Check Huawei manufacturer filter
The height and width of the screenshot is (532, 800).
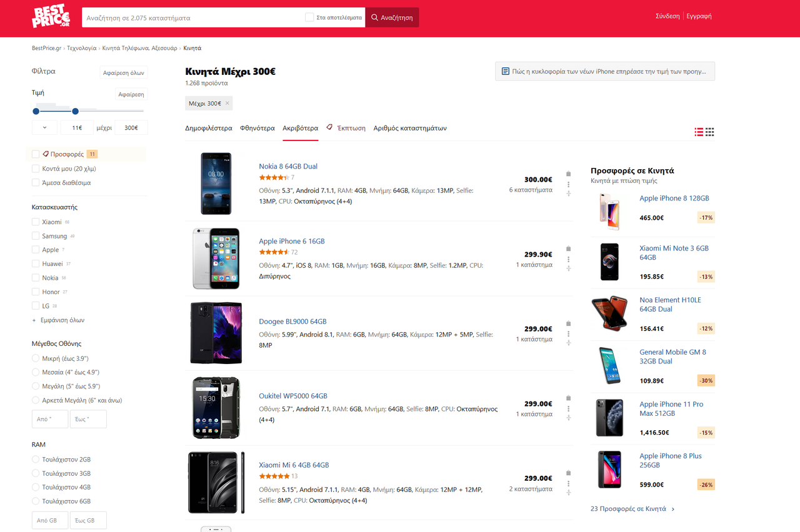pyautogui.click(x=36, y=264)
